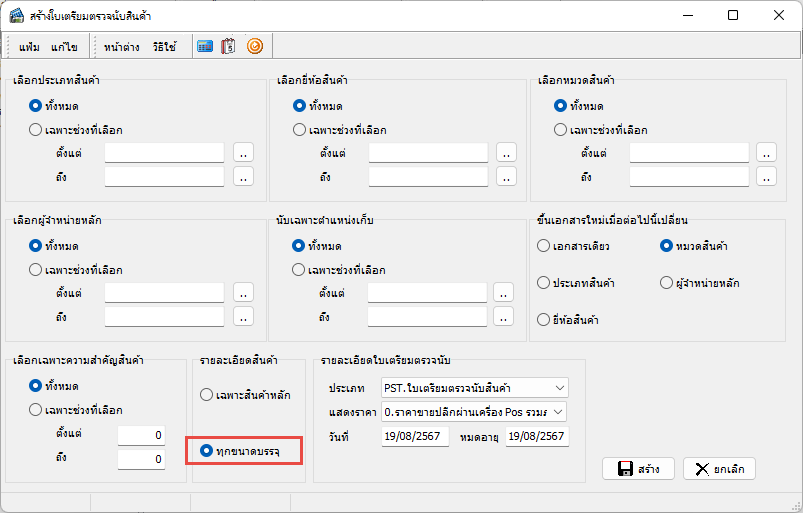The image size is (803, 513).
Task: Click browse button for main supplier 'ถึง' field
Action: tap(243, 316)
